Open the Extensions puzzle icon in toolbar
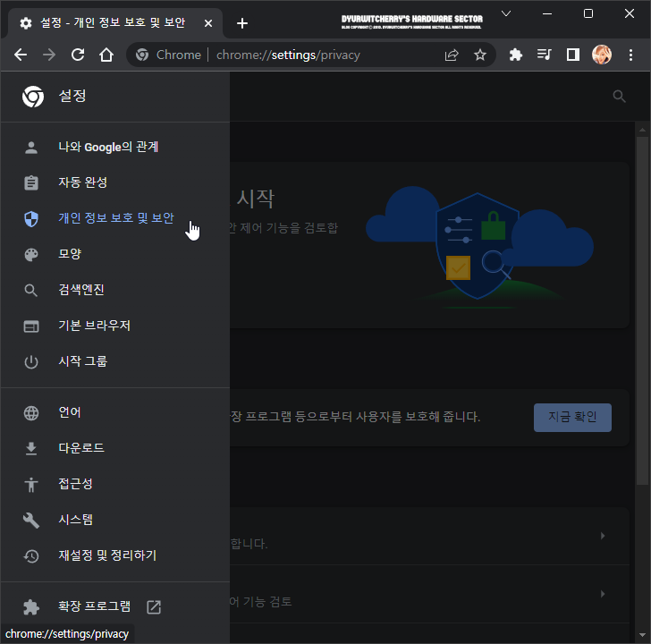 point(516,55)
